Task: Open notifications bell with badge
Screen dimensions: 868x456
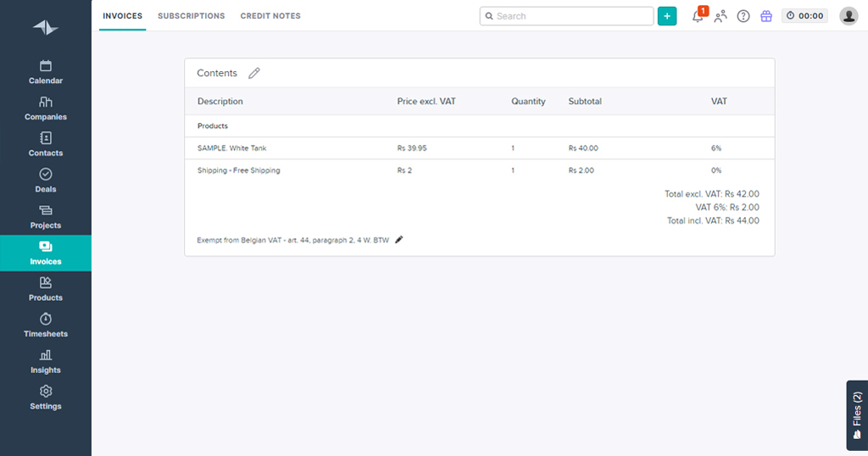Action: pos(698,15)
